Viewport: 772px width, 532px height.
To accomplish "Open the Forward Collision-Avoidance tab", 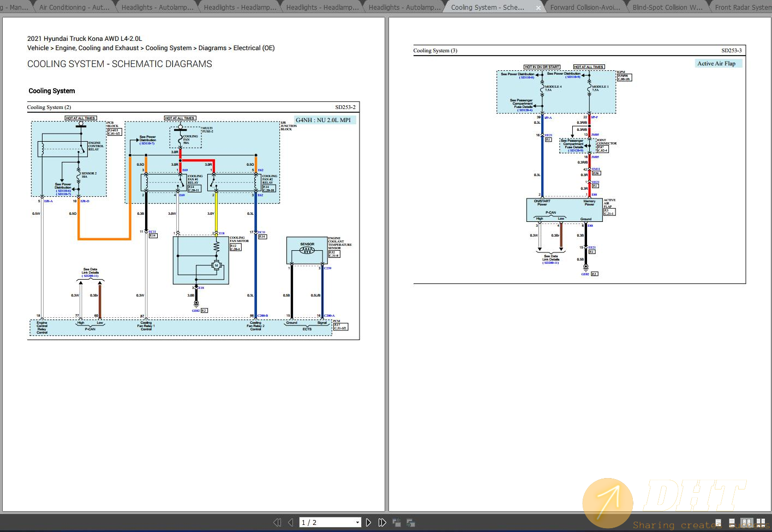I will [585, 8].
